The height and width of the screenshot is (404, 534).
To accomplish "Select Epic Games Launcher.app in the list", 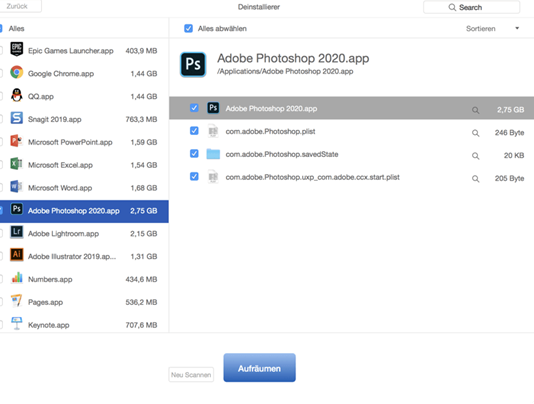I will click(x=84, y=51).
